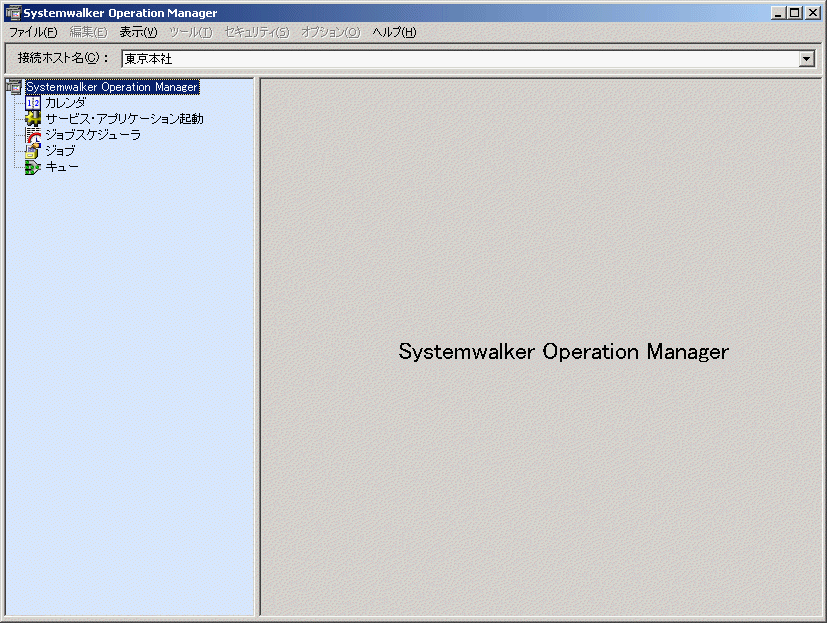Click the キュー queue icon in tree
The width and height of the screenshot is (827, 623).
coord(33,167)
